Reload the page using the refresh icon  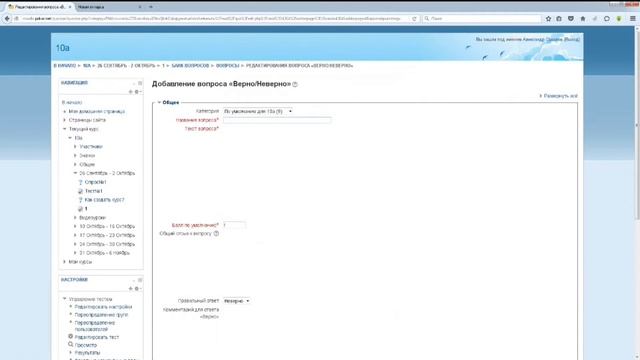(414, 18)
